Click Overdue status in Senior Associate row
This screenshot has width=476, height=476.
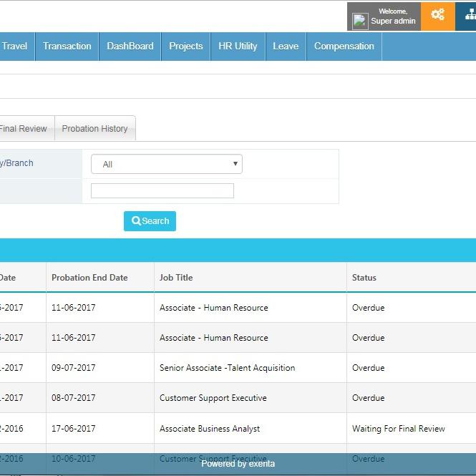pyautogui.click(x=368, y=368)
